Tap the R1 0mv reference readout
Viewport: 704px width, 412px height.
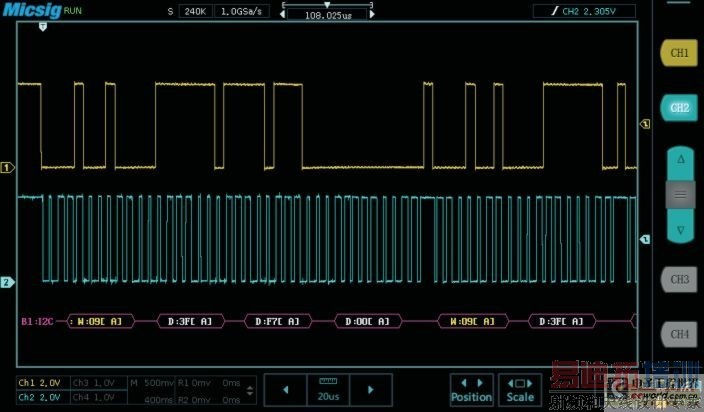(x=193, y=383)
